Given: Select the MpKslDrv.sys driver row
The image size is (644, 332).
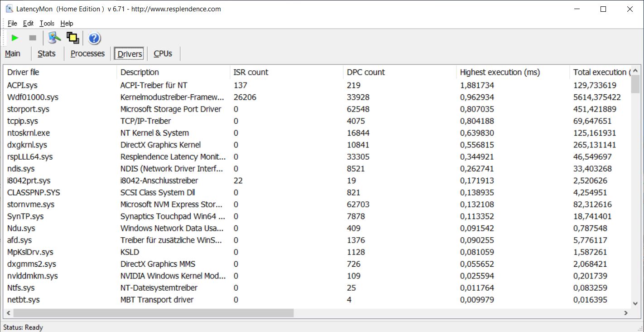Looking at the screenshot, I should point(317,252).
